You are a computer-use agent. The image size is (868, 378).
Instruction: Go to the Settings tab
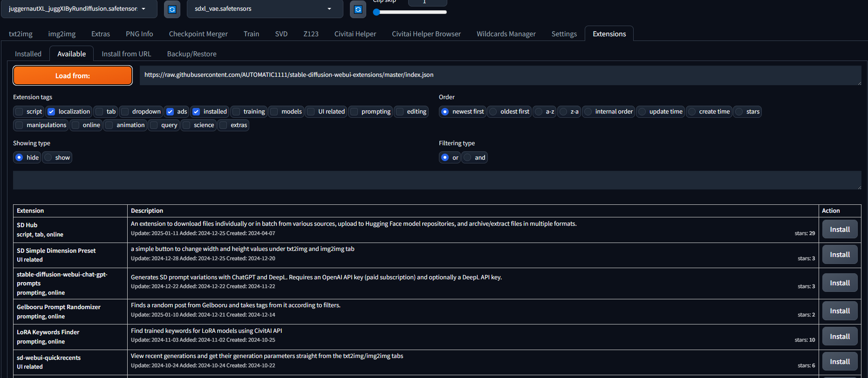[564, 34]
